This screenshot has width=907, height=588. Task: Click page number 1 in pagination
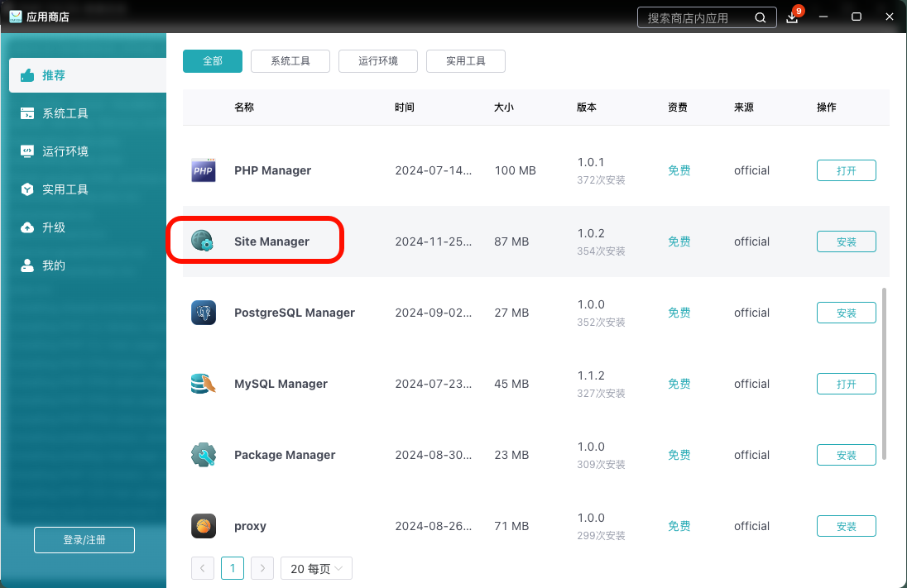click(x=233, y=568)
